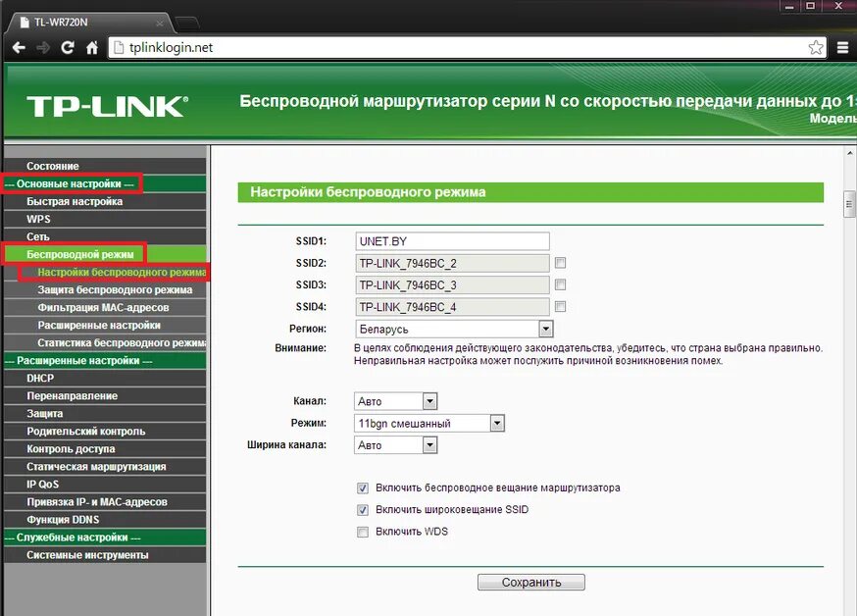Click the SSID3 field TP-LINK_7946BC_3
The image size is (857, 616).
(453, 284)
